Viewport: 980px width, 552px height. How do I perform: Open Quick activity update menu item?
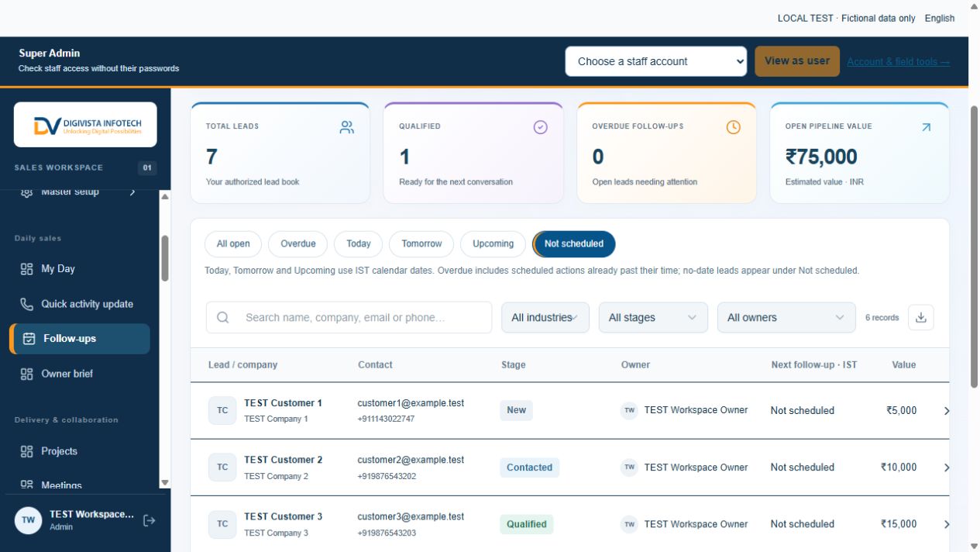80,304
